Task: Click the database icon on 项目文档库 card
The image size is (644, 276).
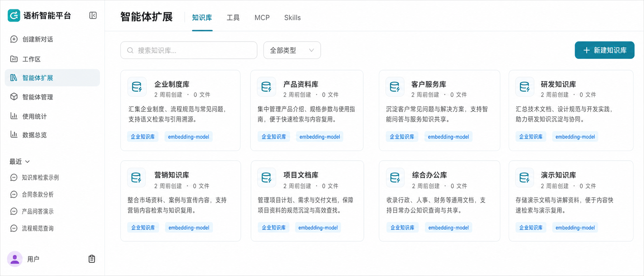Action: [266, 178]
